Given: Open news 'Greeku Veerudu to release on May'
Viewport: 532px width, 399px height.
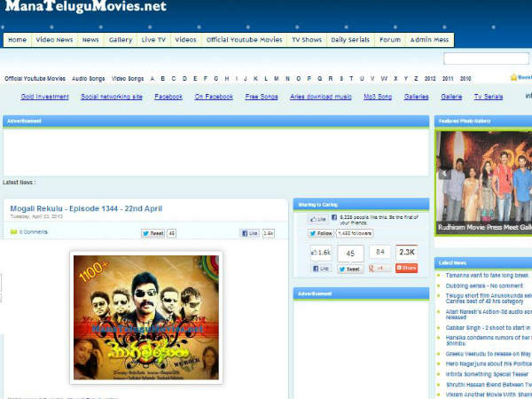Looking at the screenshot, I should coord(488,354).
